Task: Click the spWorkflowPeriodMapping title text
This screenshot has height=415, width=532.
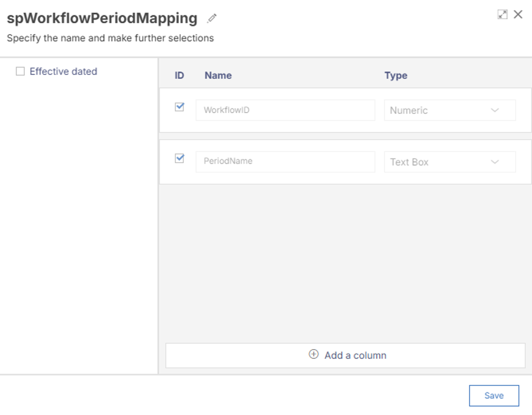Action: pyautogui.click(x=102, y=18)
